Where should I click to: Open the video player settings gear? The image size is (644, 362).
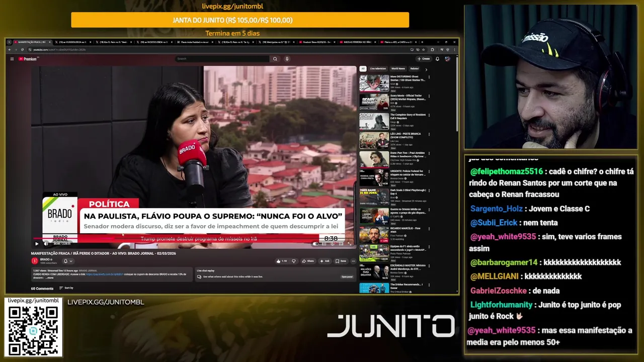[333, 244]
